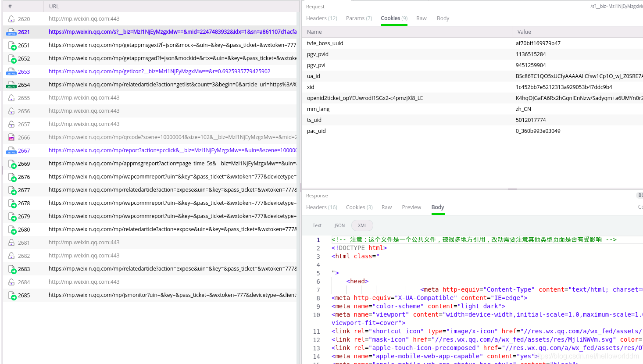The width and height of the screenshot is (643, 364).
Task: Click the document icon of request 2680
Action: point(12,229)
